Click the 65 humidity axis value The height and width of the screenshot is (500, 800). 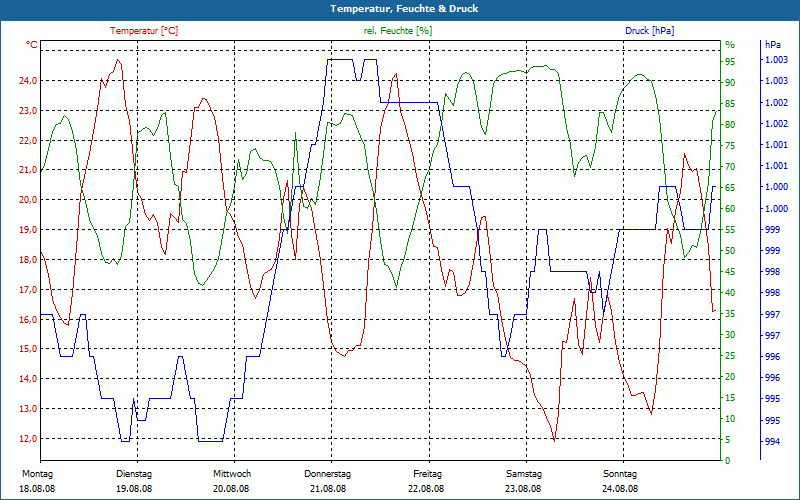730,188
